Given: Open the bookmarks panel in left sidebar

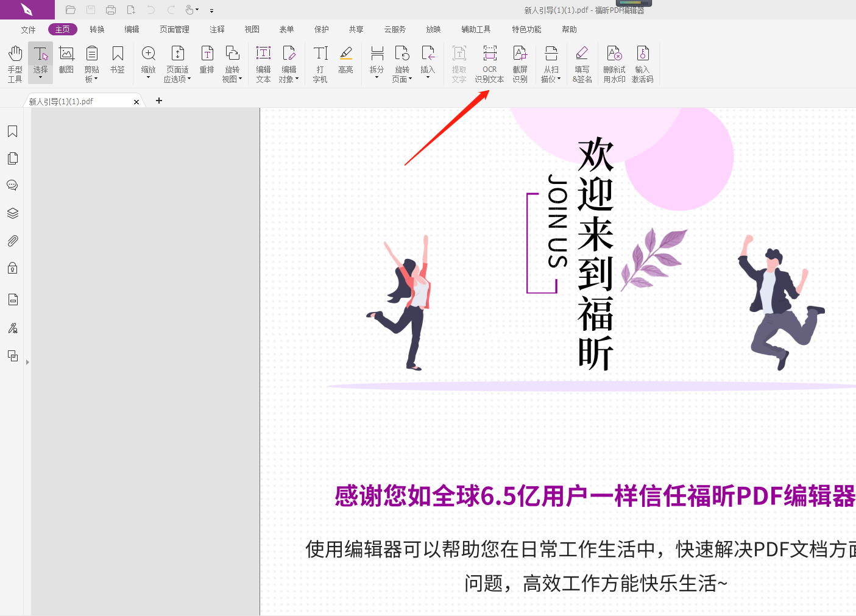Looking at the screenshot, I should 12,130.
